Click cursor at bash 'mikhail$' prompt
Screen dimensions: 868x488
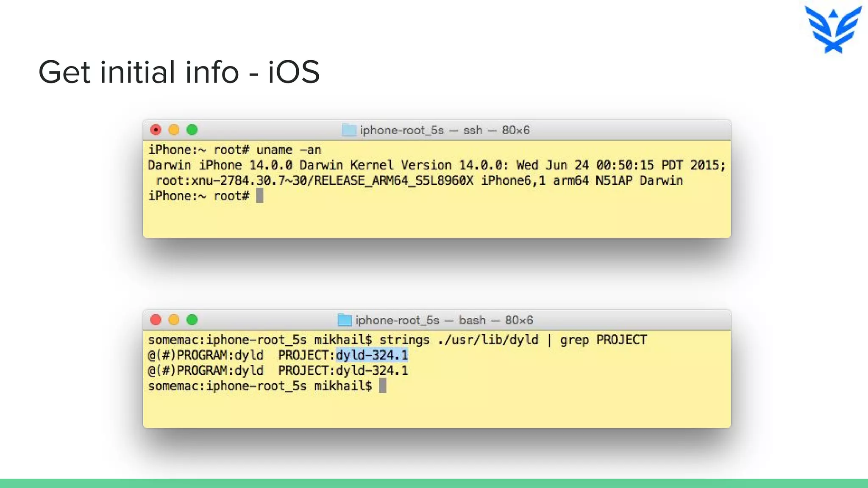(383, 385)
